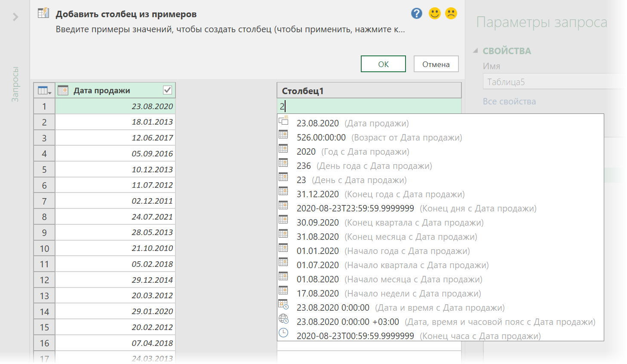Choose suggestion 236 День года с Дата продажи
The image size is (627, 364).
point(440,166)
